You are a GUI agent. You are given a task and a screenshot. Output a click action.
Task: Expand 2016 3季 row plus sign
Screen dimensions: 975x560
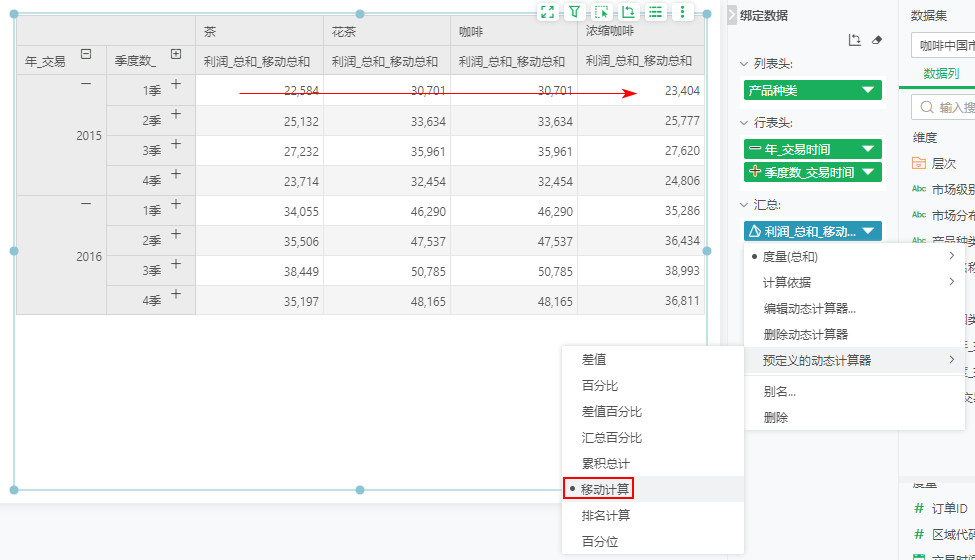[176, 264]
